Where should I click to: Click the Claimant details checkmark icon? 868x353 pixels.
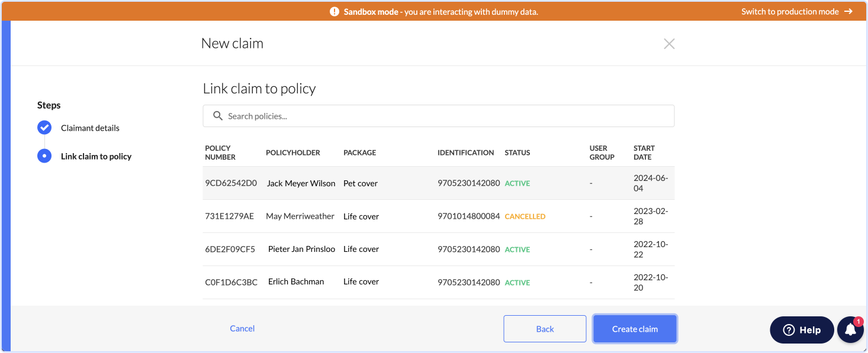coord(44,128)
